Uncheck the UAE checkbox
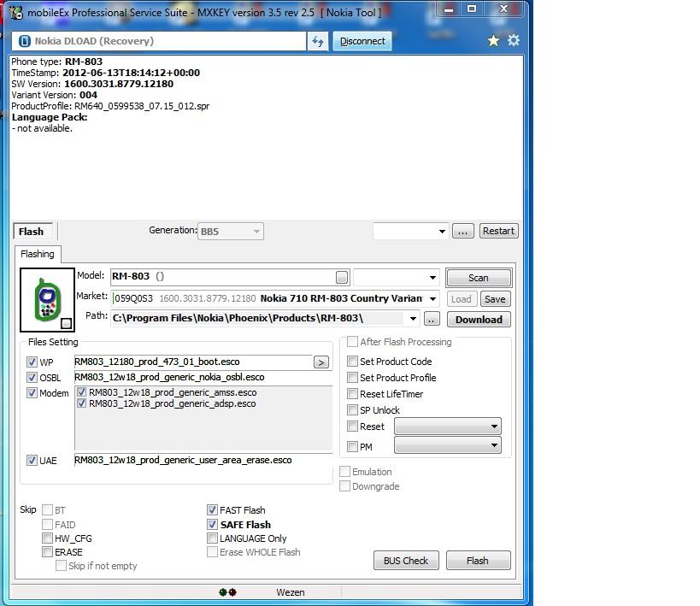The width and height of the screenshot is (700, 606). click(x=32, y=461)
